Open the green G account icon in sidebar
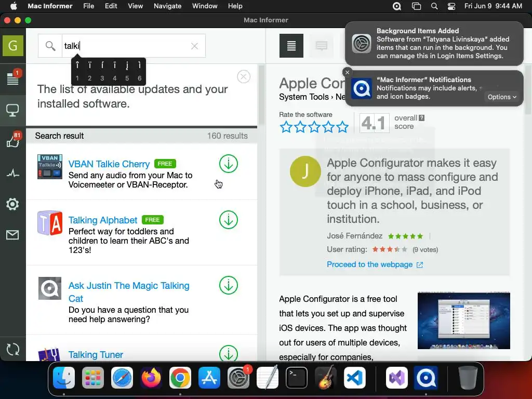The width and height of the screenshot is (532, 399). point(13,46)
